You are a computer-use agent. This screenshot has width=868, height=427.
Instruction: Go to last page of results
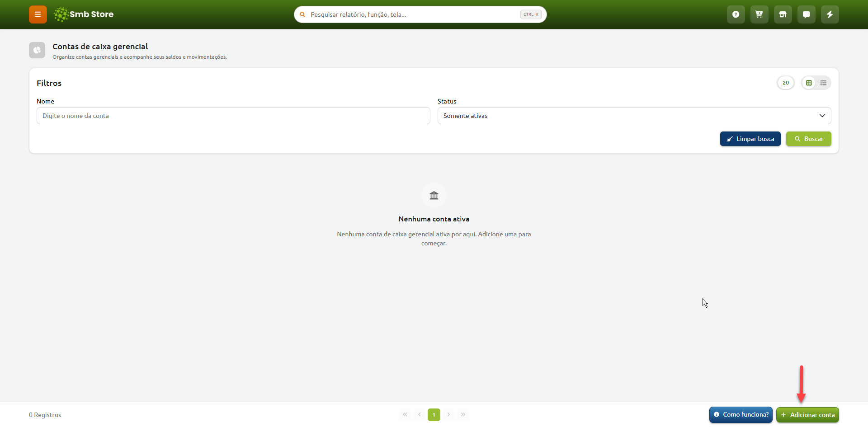(x=463, y=414)
